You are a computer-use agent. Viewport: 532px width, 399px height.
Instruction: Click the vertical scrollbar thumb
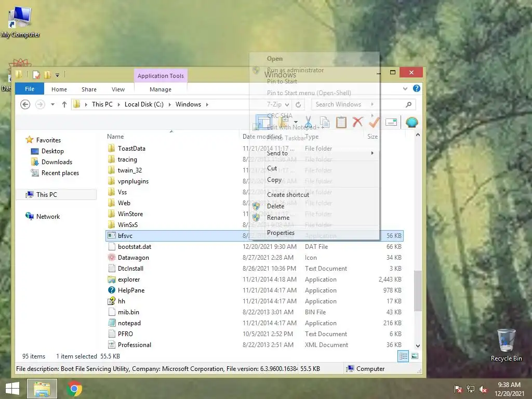[x=418, y=290]
